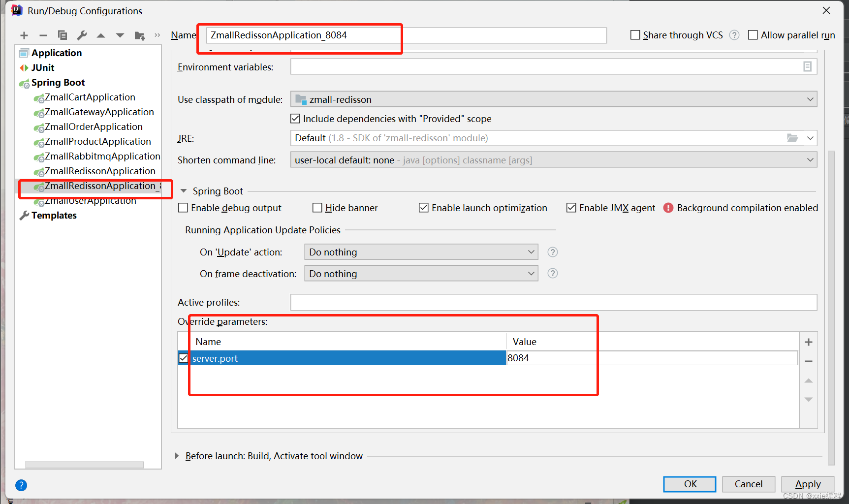The width and height of the screenshot is (849, 504).
Task: Open the JRE dropdown arrow
Action: coord(810,138)
